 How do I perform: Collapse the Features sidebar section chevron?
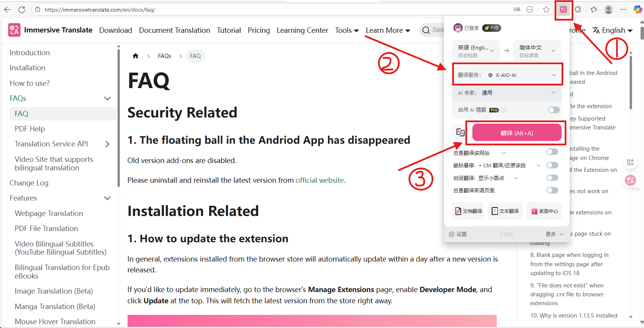(x=107, y=198)
